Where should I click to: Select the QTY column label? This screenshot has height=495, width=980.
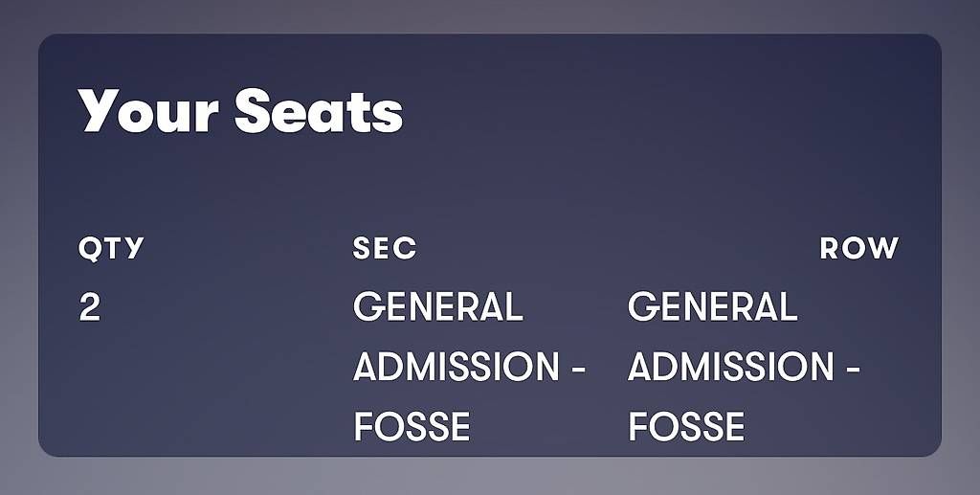coord(111,249)
